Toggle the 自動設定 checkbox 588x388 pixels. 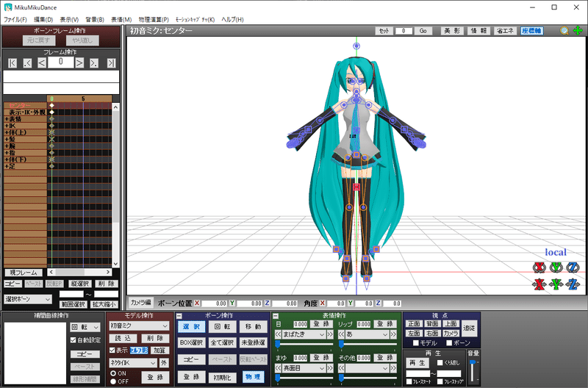[73, 340]
